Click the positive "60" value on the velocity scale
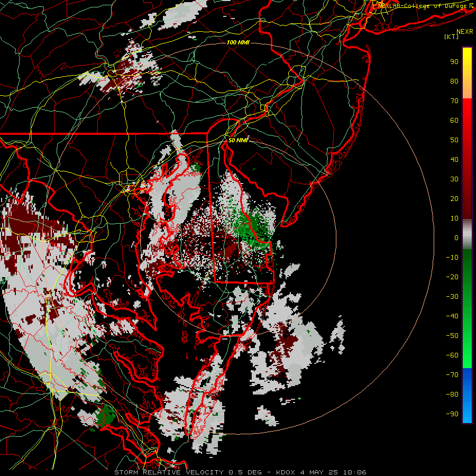 pyautogui.click(x=454, y=120)
